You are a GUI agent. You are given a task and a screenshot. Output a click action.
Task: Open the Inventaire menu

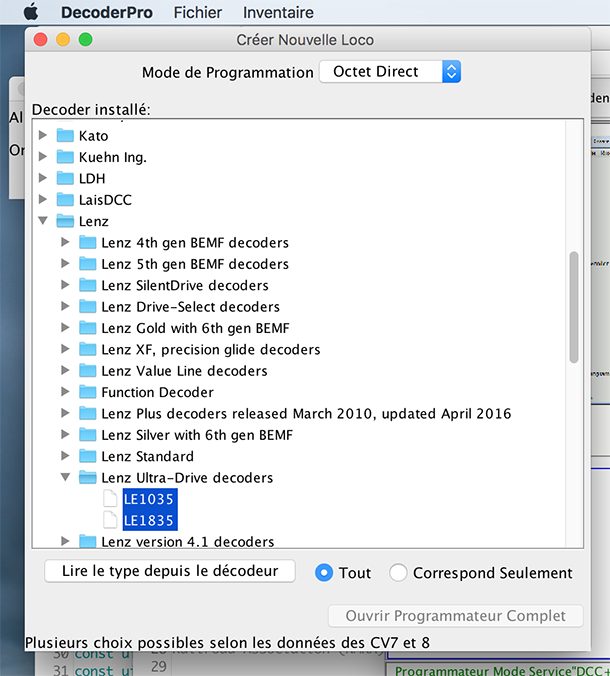278,13
